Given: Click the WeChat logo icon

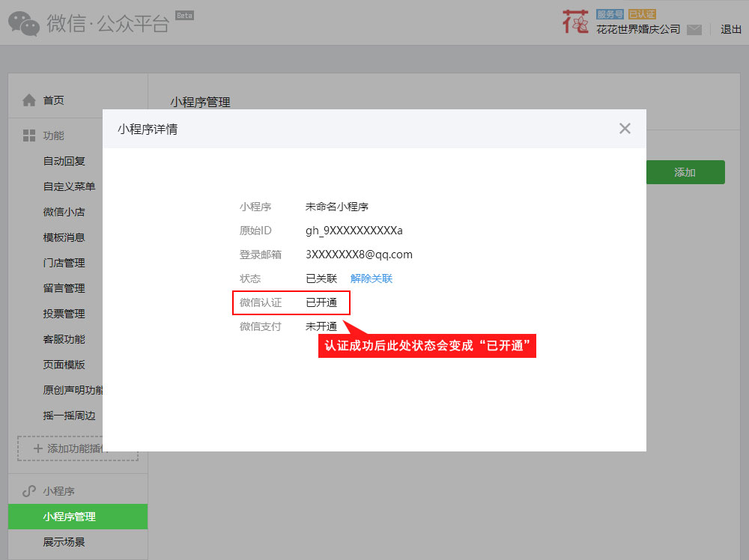Looking at the screenshot, I should point(24,23).
